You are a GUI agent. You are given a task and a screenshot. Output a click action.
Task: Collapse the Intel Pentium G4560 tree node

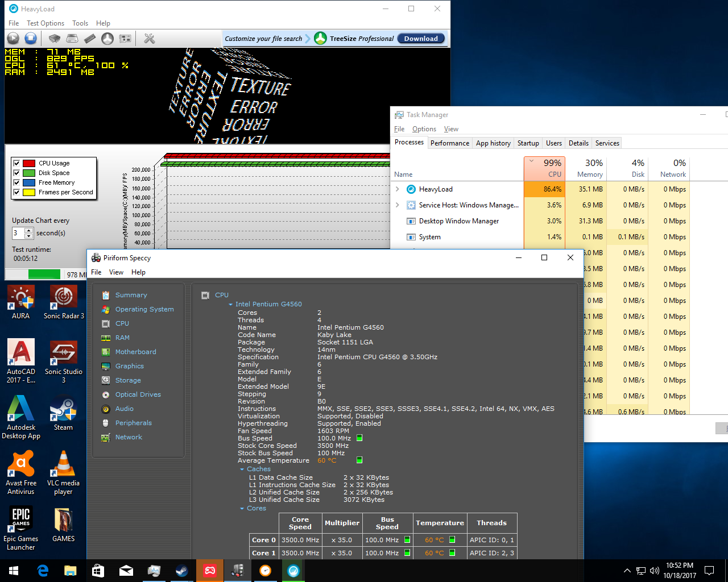[x=231, y=305]
